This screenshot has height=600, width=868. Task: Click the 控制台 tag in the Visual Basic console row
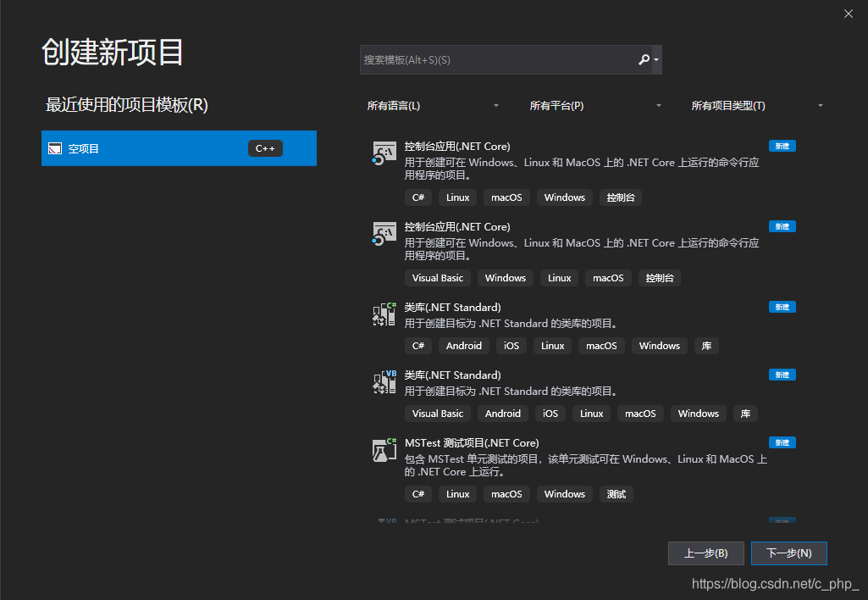click(x=660, y=278)
